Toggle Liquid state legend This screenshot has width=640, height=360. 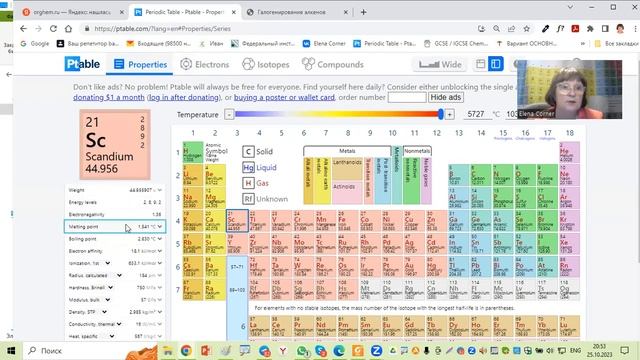click(260, 167)
